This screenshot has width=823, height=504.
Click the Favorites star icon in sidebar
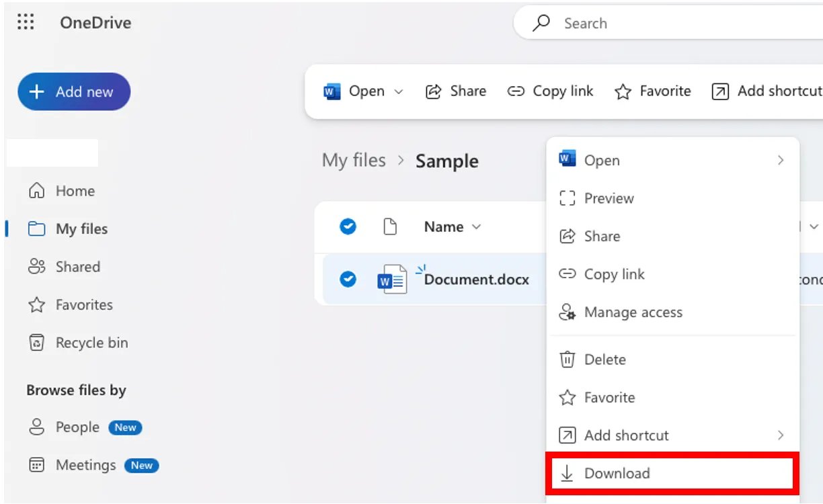[36, 305]
